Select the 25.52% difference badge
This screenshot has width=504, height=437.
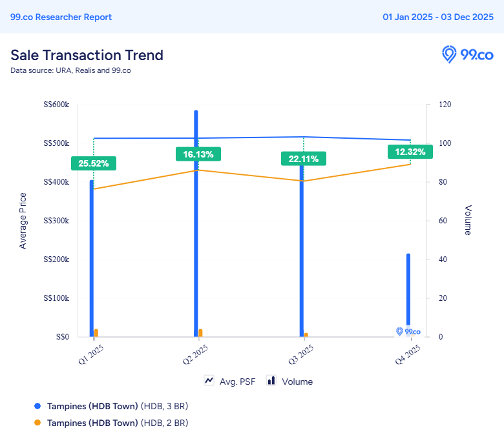[94, 163]
